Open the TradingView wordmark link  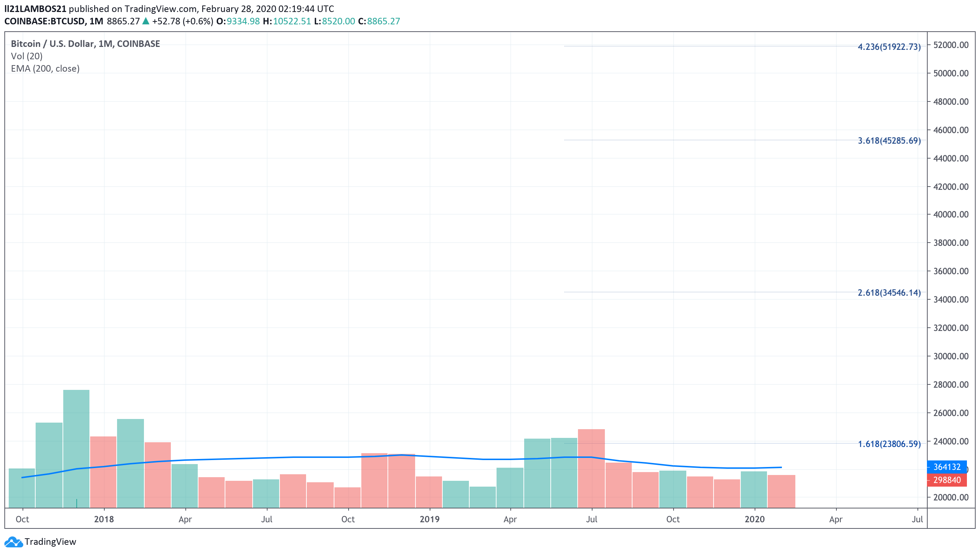coord(50,542)
